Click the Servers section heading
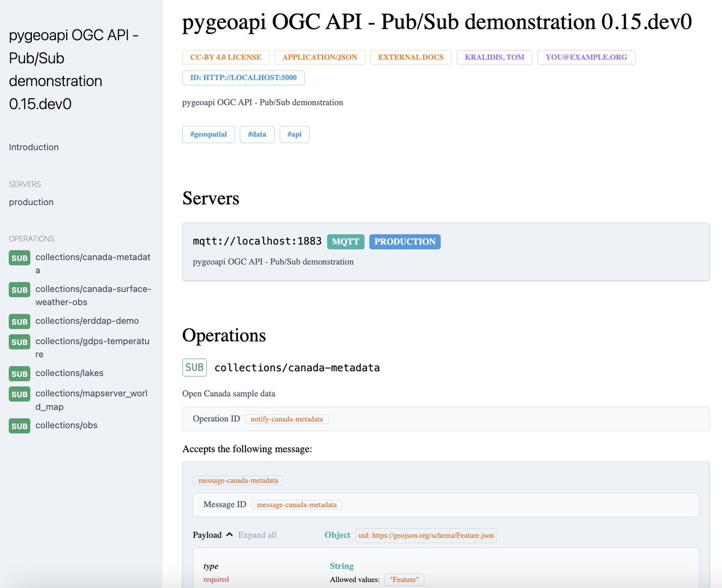This screenshot has height=588, width=722. [x=211, y=198]
